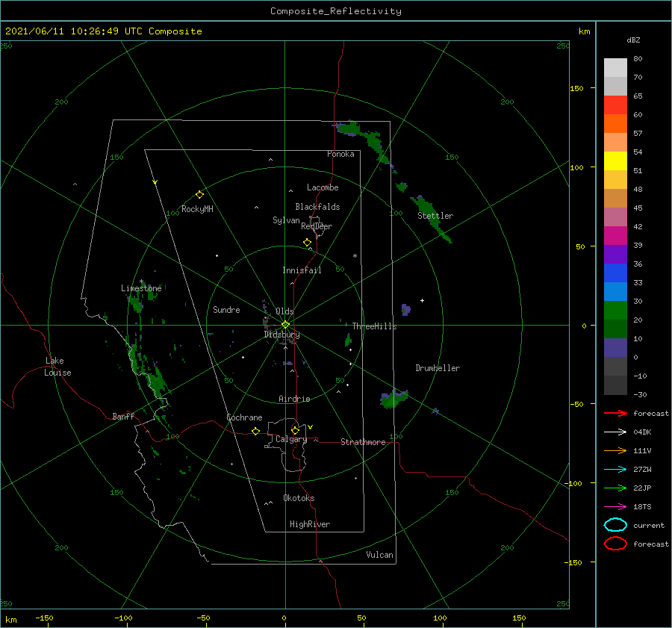This screenshot has width=672, height=628.
Task: Click the Drumheller city label
Action: point(438,368)
